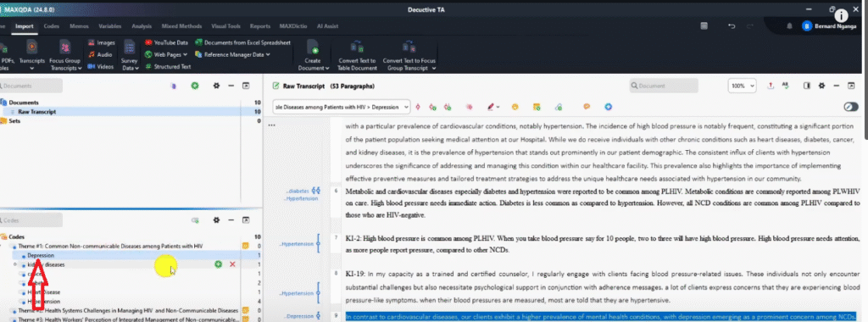Click the Documents panel search field
Screen dimensions: 868x322
click(x=31, y=86)
